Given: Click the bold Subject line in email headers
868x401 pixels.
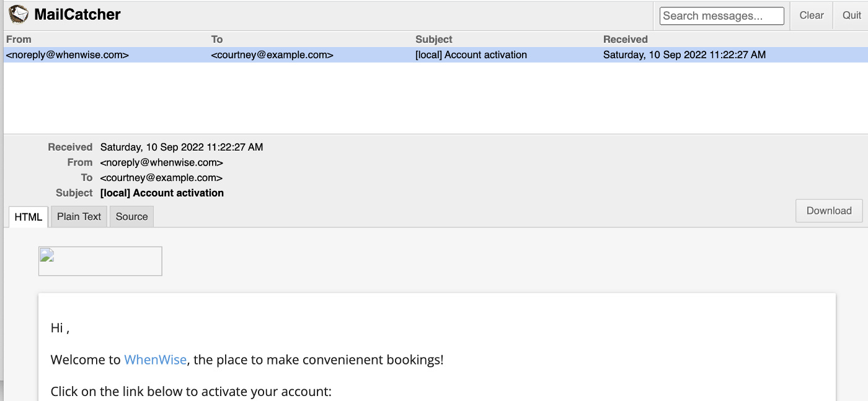Looking at the screenshot, I should pos(162,193).
